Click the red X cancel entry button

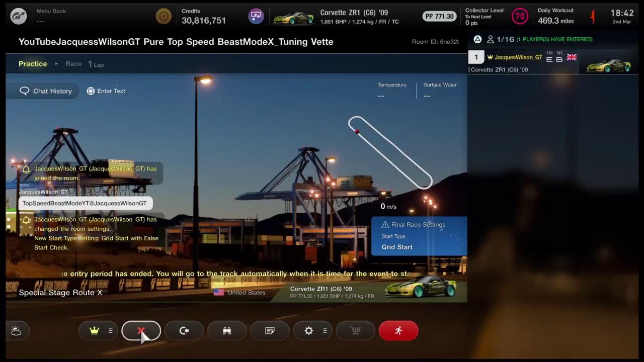141,331
